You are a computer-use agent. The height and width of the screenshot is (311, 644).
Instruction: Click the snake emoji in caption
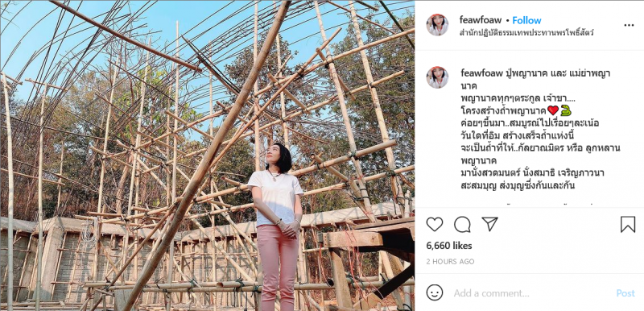click(x=566, y=110)
